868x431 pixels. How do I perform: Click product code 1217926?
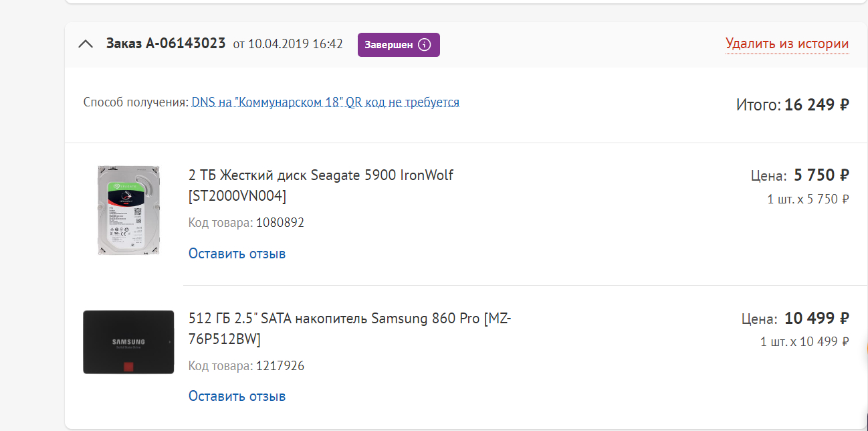point(280,366)
